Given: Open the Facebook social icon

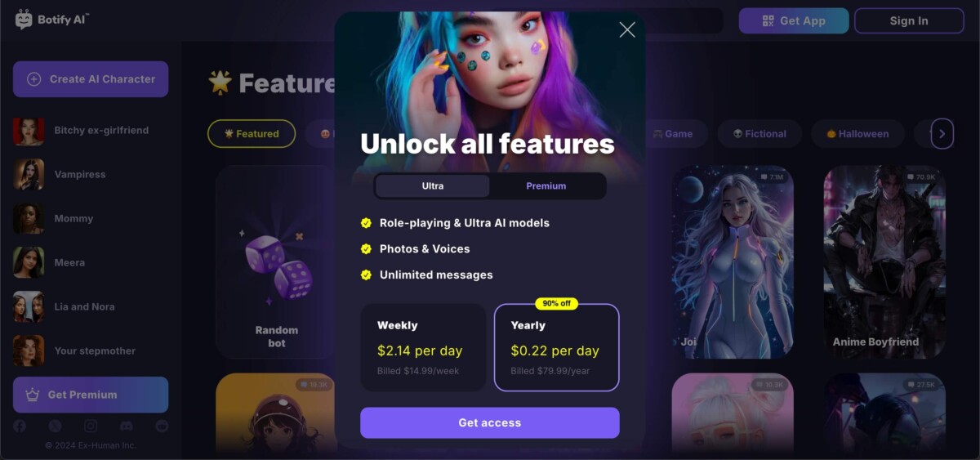Looking at the screenshot, I should point(20,426).
